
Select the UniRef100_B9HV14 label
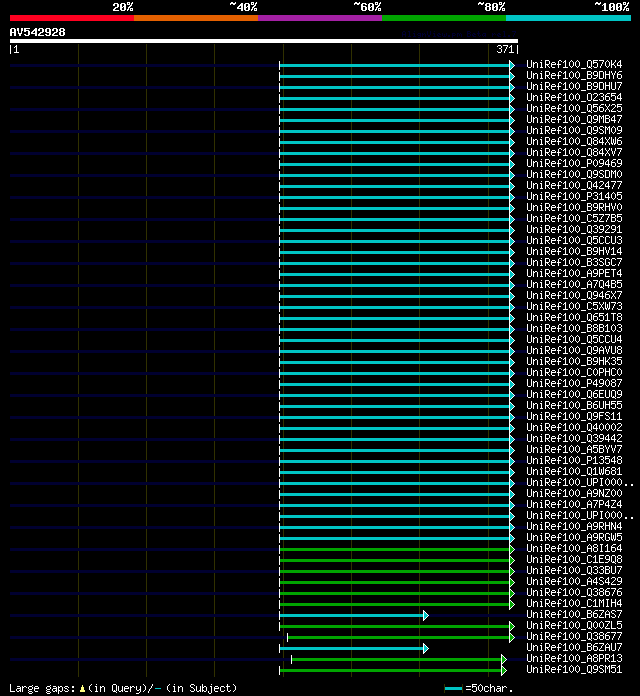pyautogui.click(x=574, y=251)
